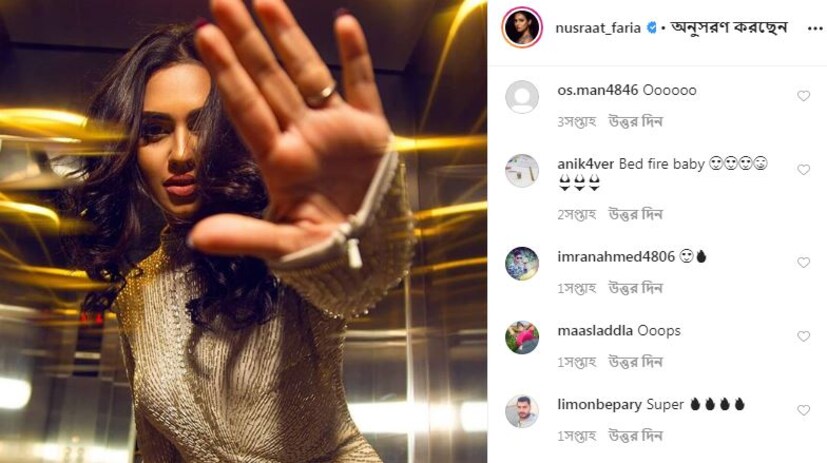The image size is (827, 463).
Task: Open anik4ver's profile avatar
Action: click(522, 170)
